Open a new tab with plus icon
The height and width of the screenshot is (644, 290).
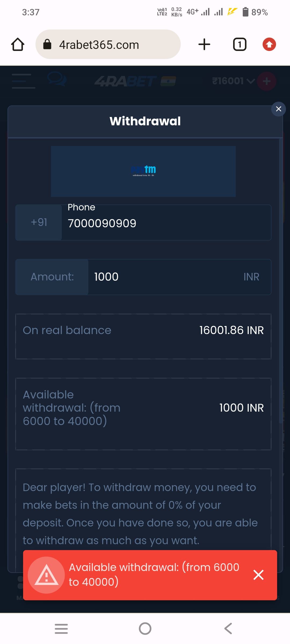coord(204,44)
